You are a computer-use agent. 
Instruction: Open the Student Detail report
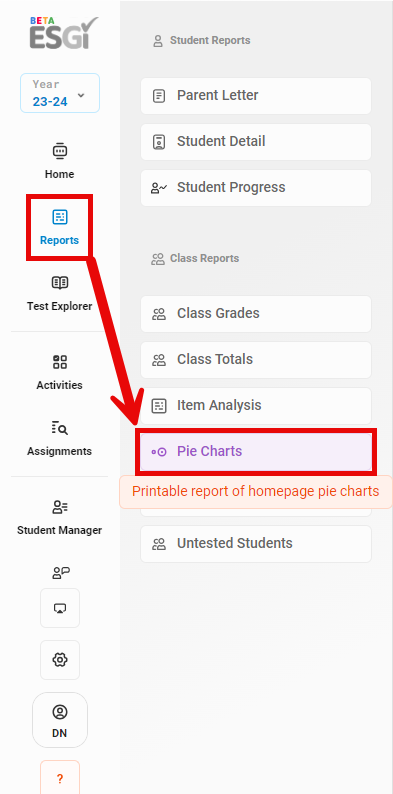click(x=256, y=142)
